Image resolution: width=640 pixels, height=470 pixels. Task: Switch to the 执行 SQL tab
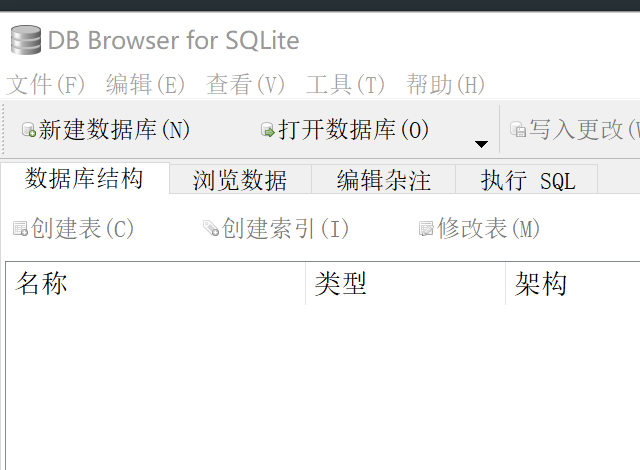point(527,180)
